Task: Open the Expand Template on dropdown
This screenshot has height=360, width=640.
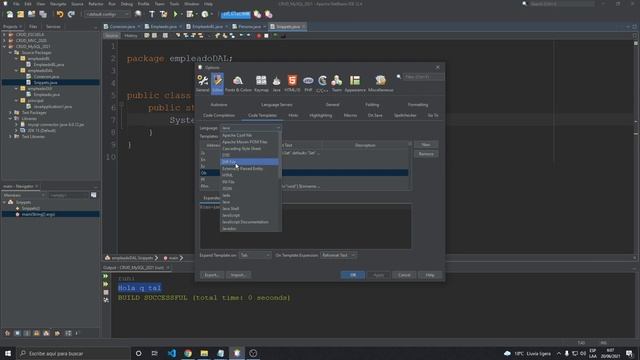Action: (x=255, y=255)
